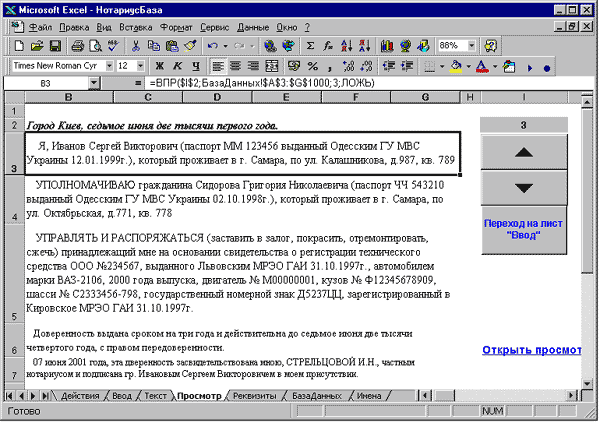Open the Данные menu
Viewport: 600px width, 423px height.
253,28
